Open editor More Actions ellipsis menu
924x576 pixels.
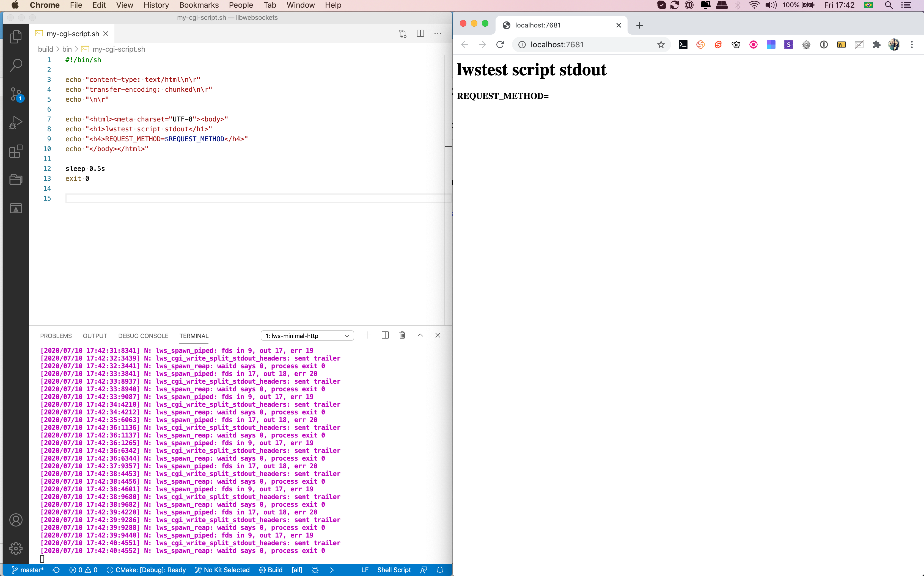438,34
